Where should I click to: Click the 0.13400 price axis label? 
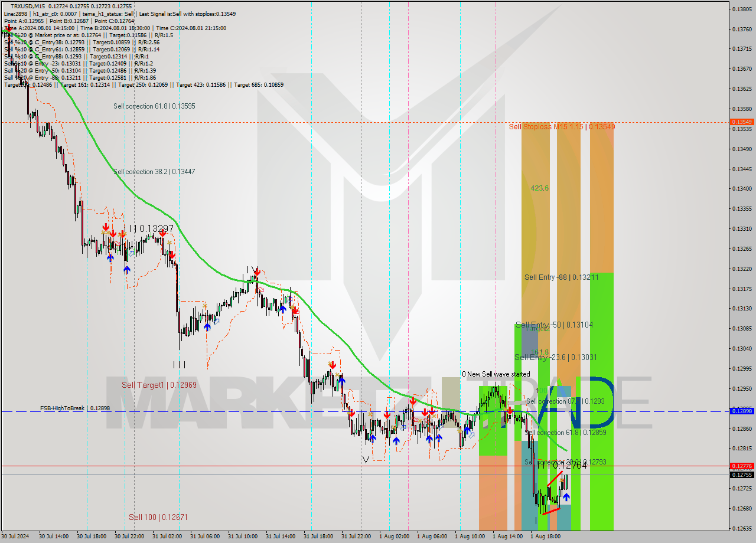741,189
